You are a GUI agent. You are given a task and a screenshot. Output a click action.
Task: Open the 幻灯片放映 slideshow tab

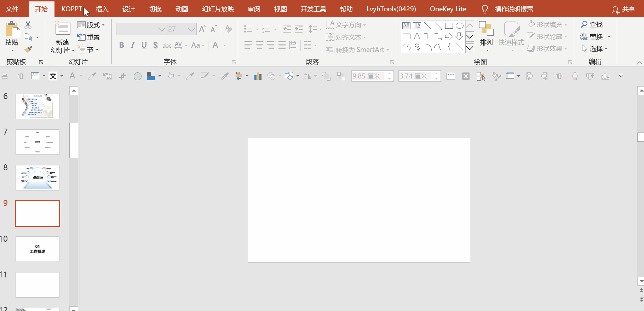coord(218,9)
